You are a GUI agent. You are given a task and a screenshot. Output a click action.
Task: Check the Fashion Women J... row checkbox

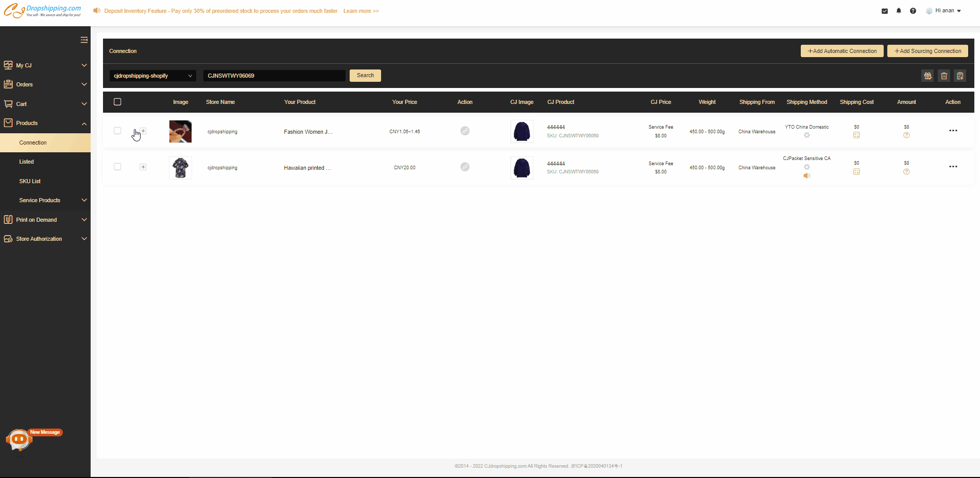click(117, 131)
